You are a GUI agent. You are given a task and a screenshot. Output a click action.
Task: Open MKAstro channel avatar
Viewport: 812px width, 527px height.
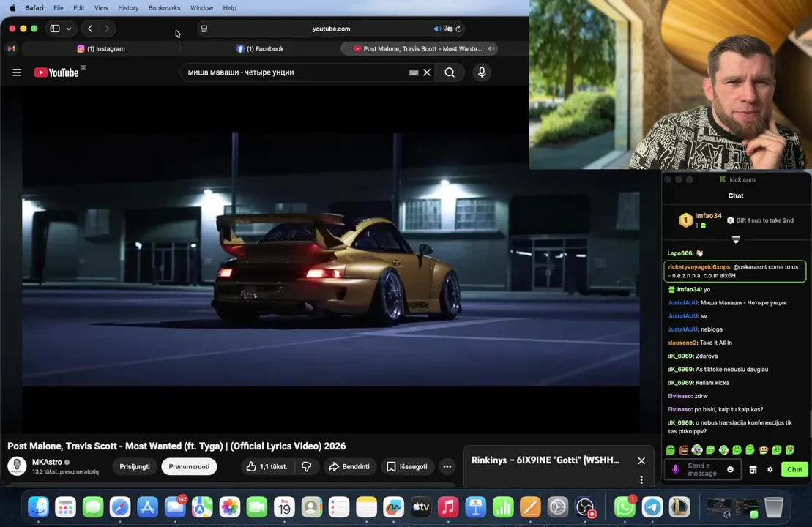point(17,466)
